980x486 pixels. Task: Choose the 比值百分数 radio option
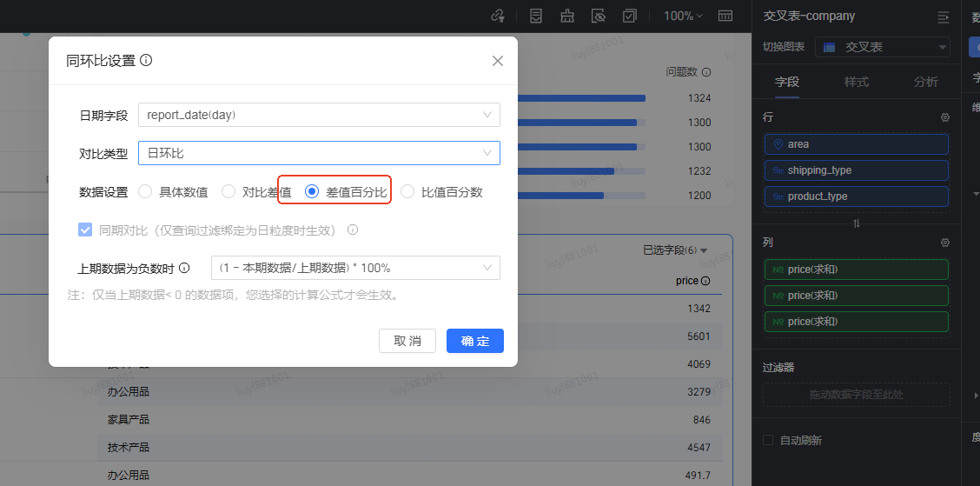pyautogui.click(x=407, y=191)
